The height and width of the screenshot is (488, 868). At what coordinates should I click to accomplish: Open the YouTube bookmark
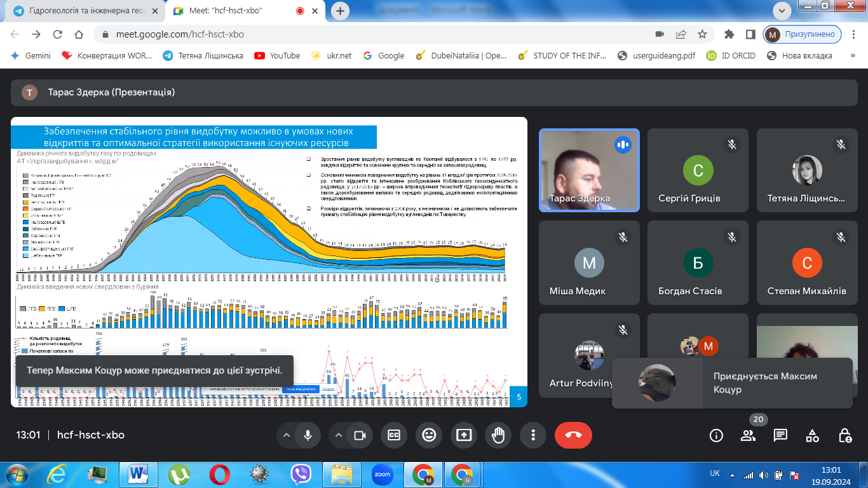click(x=277, y=55)
